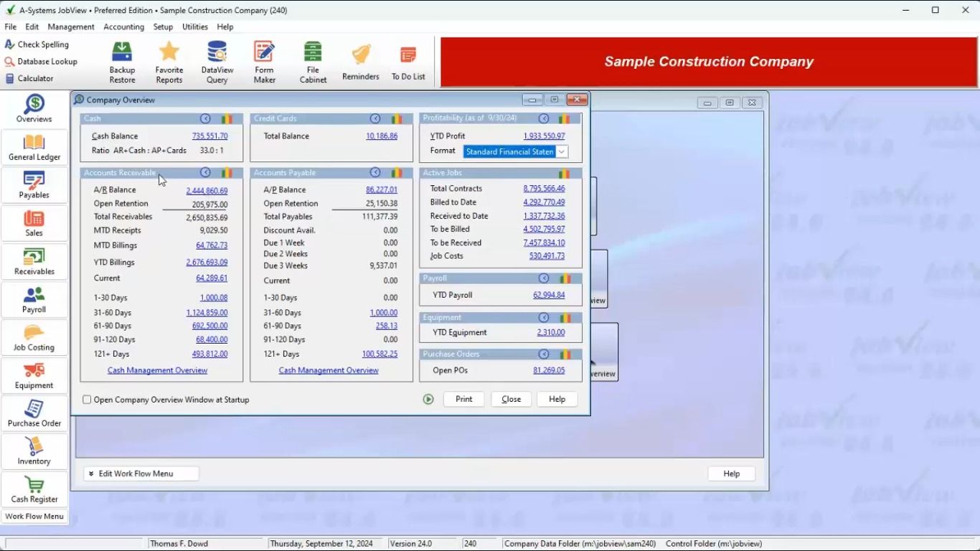The height and width of the screenshot is (551, 980).
Task: Click the Credit Cards circular arrow
Action: pyautogui.click(x=375, y=118)
